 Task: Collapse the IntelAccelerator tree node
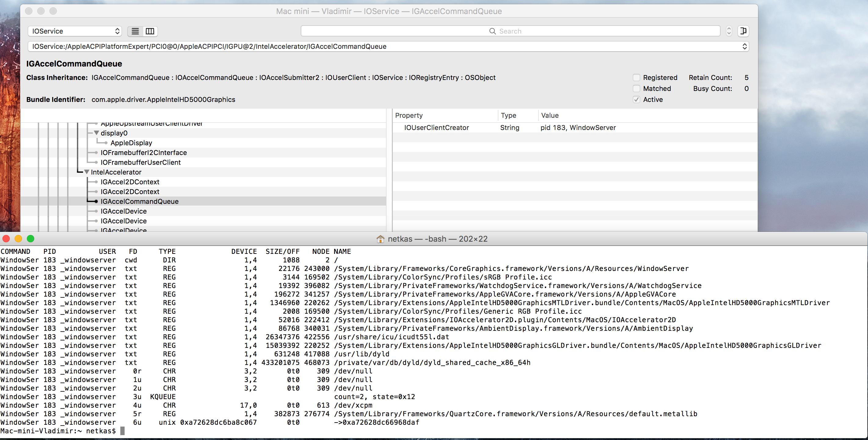pyautogui.click(x=87, y=172)
